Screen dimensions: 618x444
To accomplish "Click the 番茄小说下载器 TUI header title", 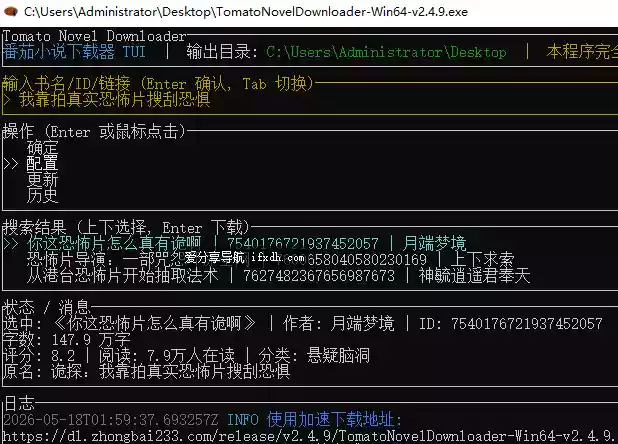I will [74, 52].
